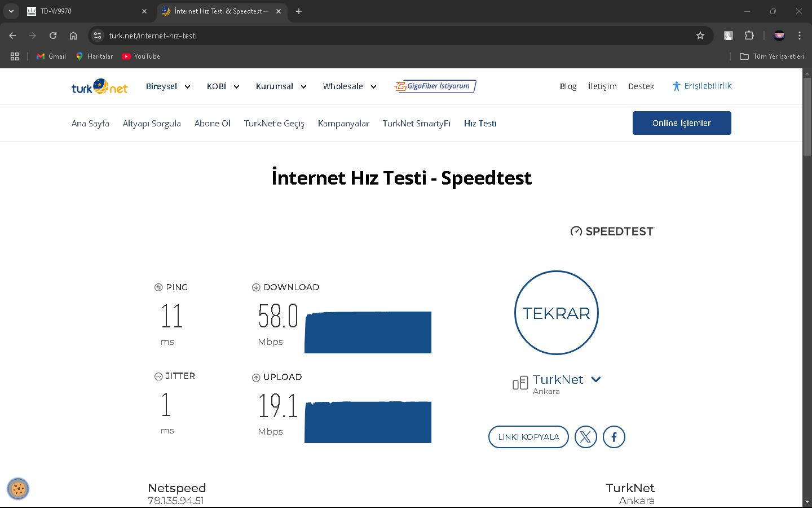Click the browser extension icon beside the star
812x508 pixels.
coord(729,36)
